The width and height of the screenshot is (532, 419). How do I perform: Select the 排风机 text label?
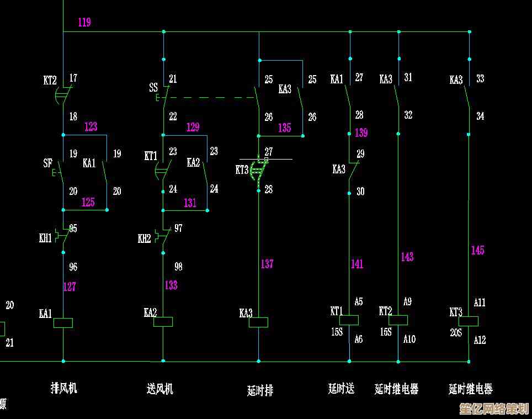(x=64, y=389)
